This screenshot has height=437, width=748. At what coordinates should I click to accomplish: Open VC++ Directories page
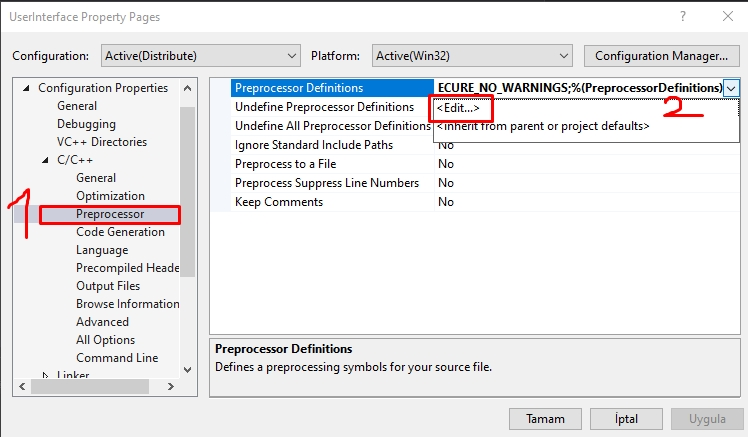click(x=101, y=142)
